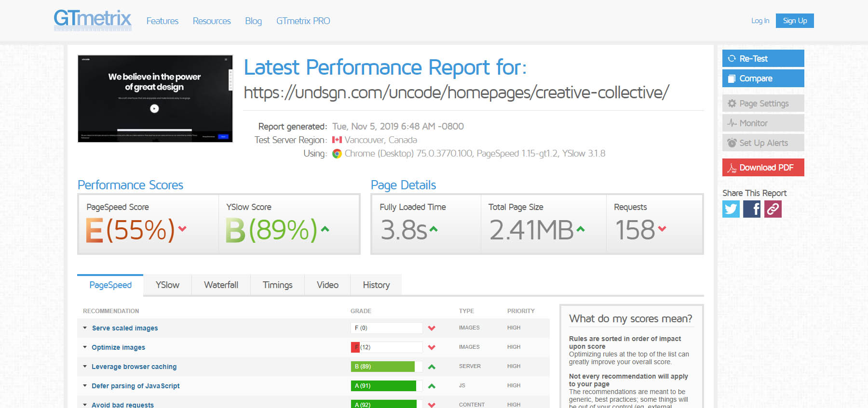Click the Facebook share icon
The width and height of the screenshot is (868, 408).
752,209
